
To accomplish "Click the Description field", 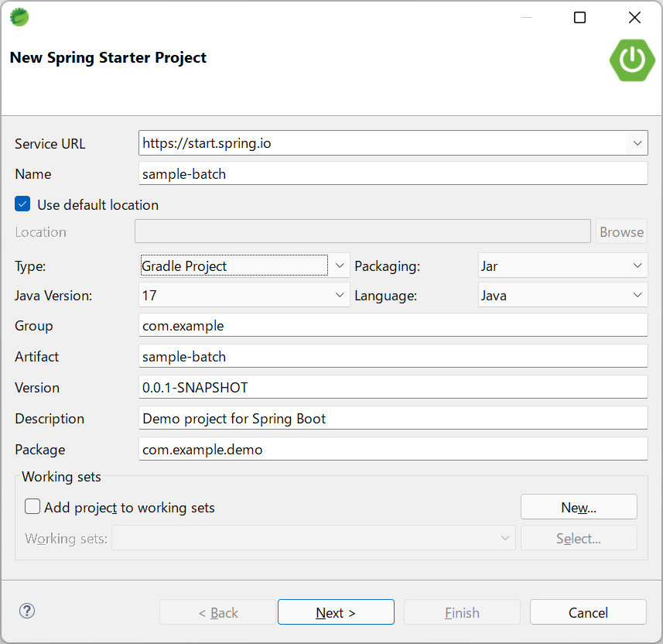I will (393, 418).
